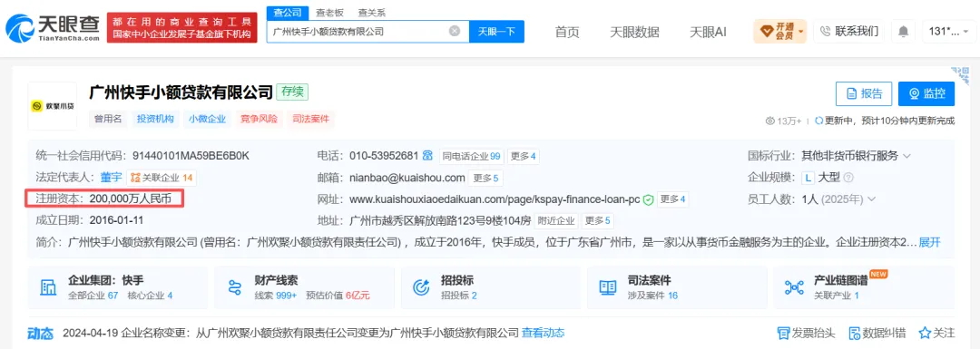This screenshot has width=980, height=349.
Task: Click 全部企业 67 link
Action: point(93,296)
